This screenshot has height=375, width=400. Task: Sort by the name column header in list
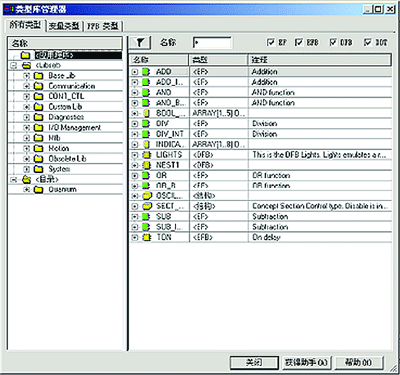tap(159, 60)
